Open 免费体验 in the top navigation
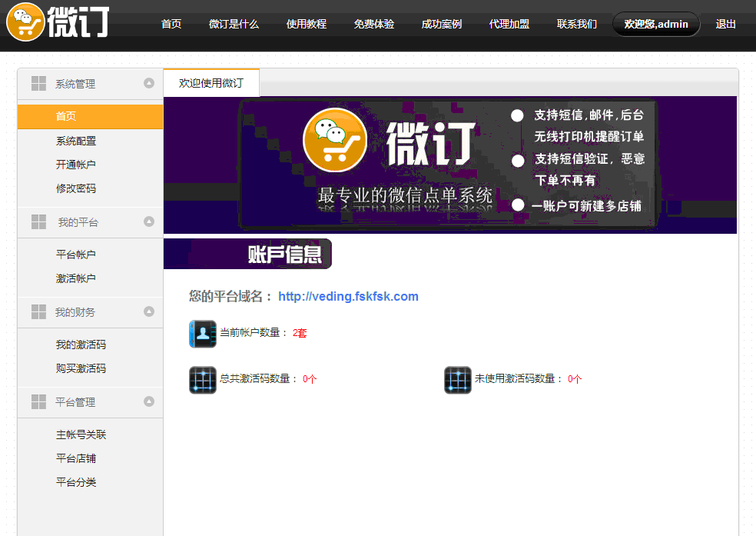Viewport: 756px width, 536px height. (373, 24)
